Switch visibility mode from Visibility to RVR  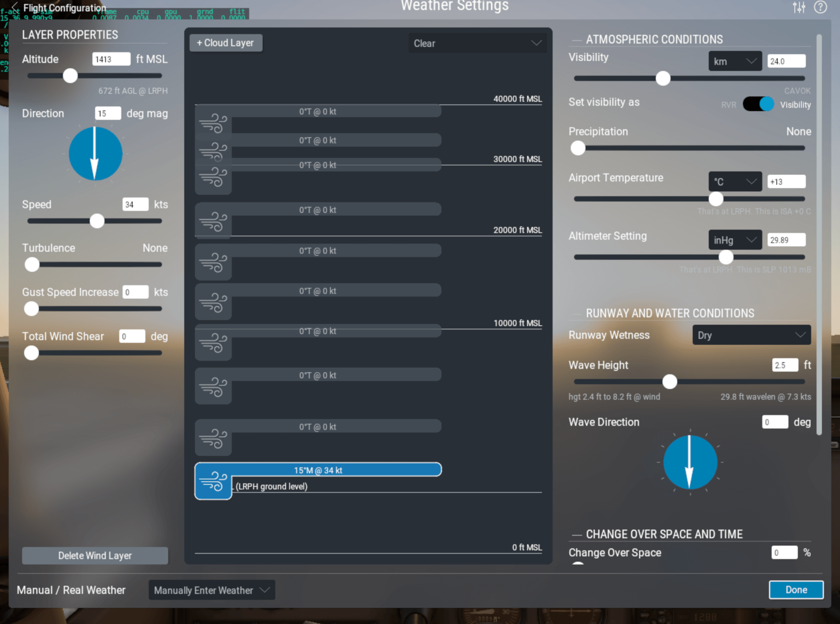[758, 104]
